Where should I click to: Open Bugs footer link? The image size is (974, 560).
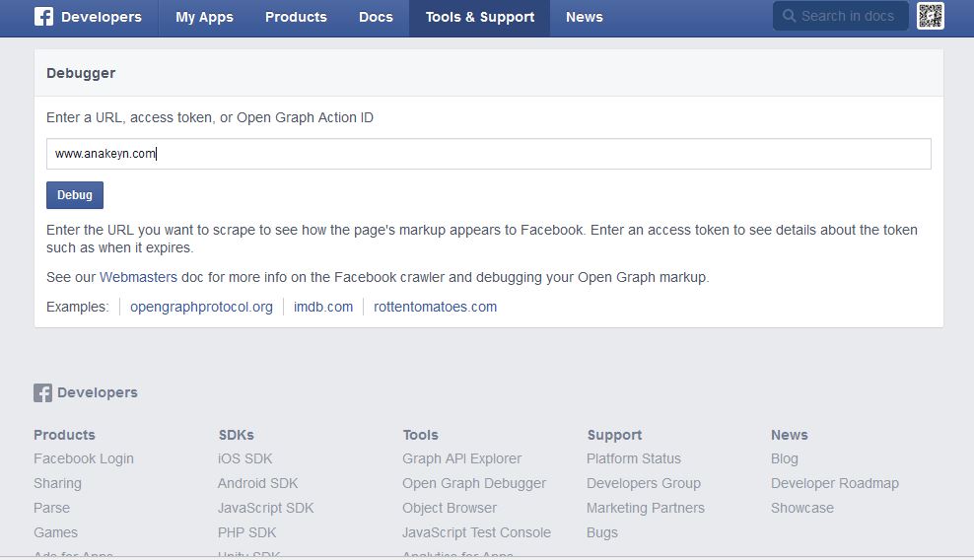coord(602,532)
